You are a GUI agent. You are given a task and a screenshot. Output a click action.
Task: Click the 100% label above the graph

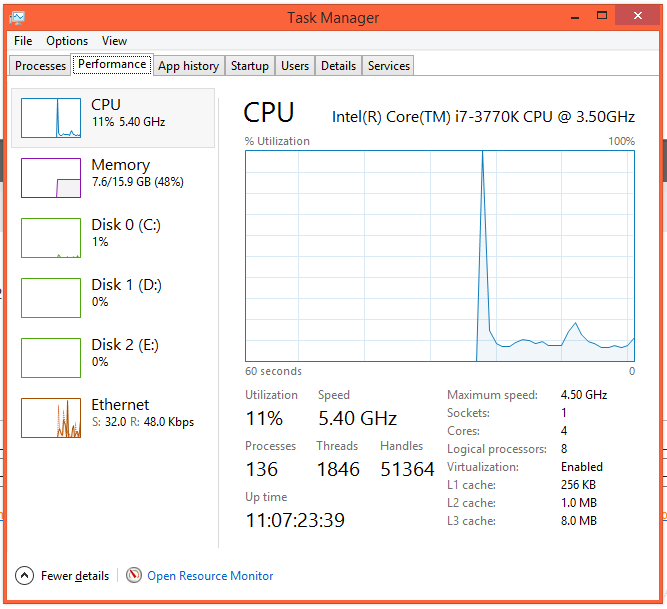click(621, 141)
